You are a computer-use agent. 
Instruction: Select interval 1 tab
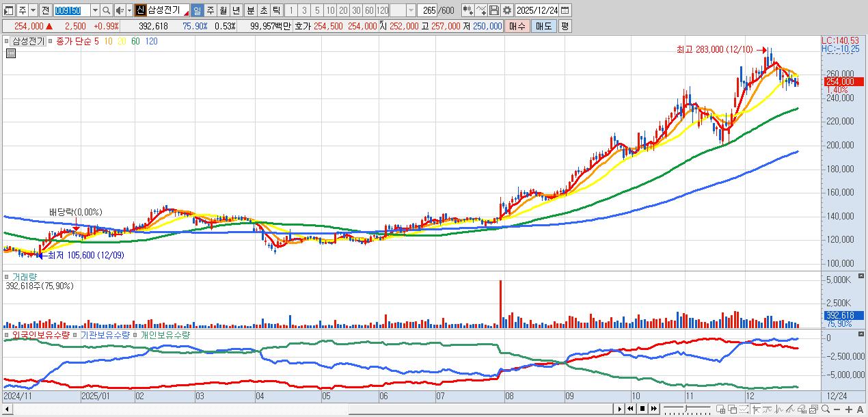[290, 10]
